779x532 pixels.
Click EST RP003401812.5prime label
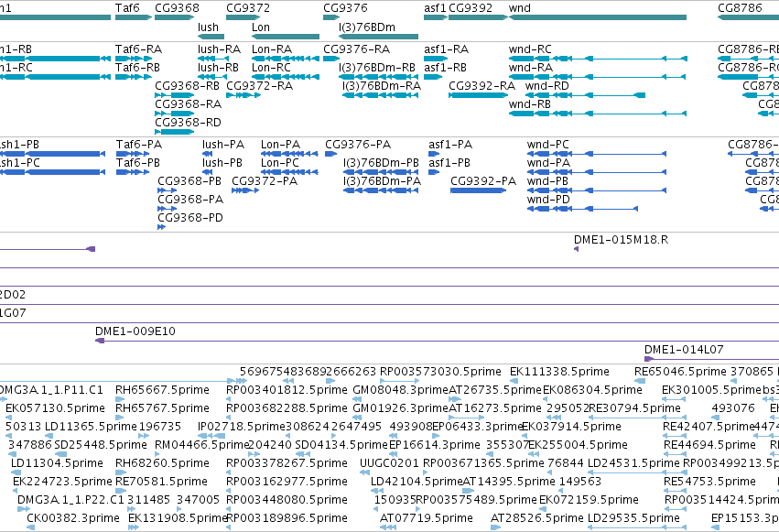click(287, 390)
